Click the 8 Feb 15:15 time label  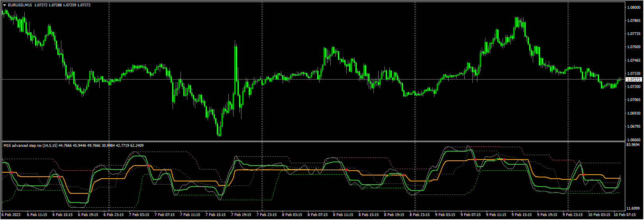click(369, 215)
